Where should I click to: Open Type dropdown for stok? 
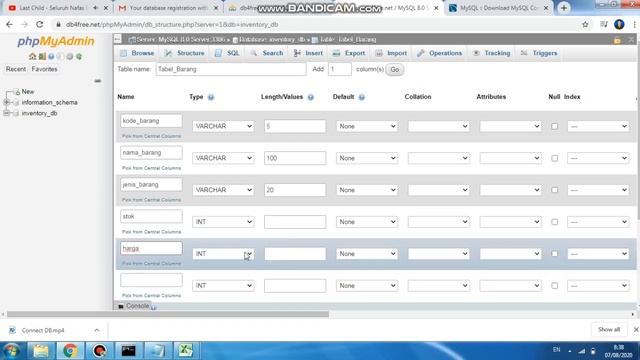point(223,222)
